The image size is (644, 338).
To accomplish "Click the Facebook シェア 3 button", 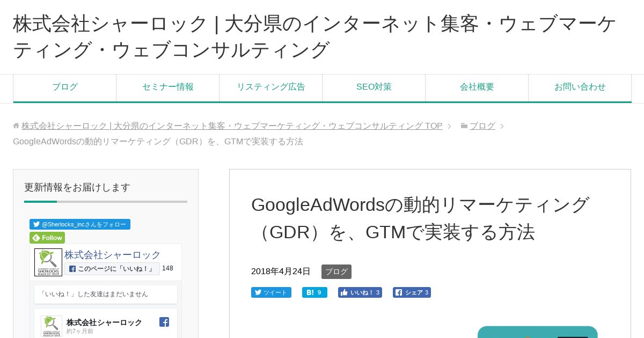I will click(412, 292).
